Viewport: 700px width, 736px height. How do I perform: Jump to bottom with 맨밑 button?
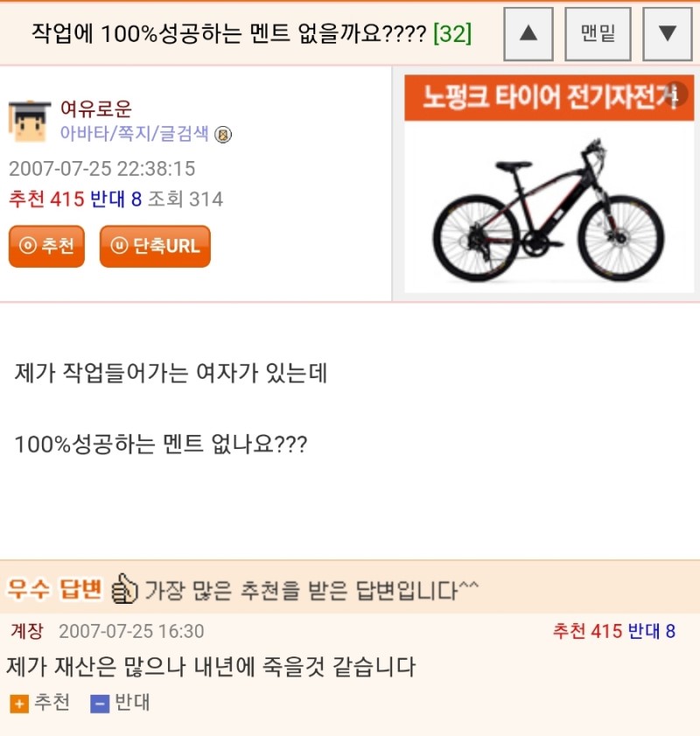pos(598,33)
